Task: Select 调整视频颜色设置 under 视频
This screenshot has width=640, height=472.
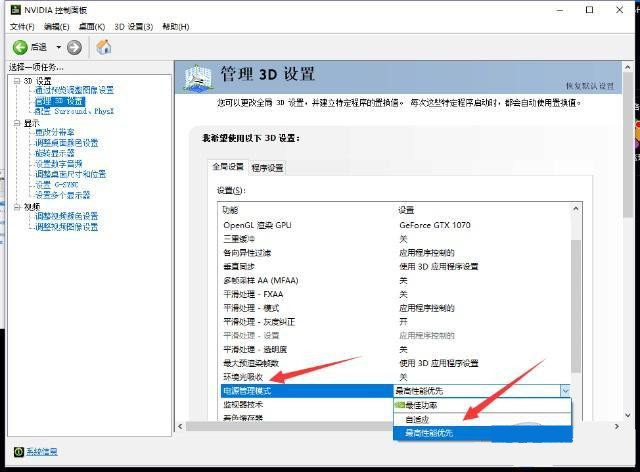Action: coord(67,216)
